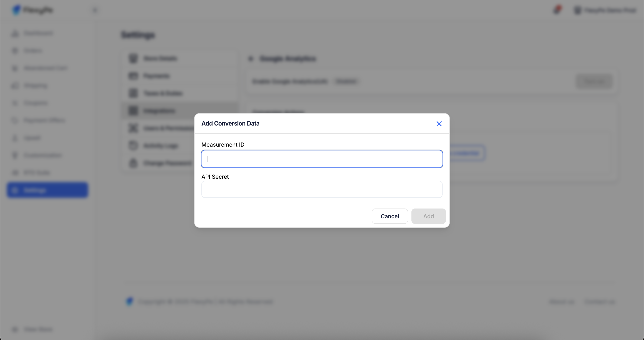Go to Dashboard in the sidebar
The width and height of the screenshot is (644, 340).
38,33
